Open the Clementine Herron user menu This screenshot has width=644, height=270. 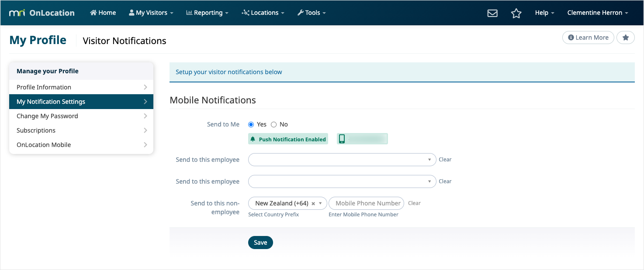coord(597,13)
